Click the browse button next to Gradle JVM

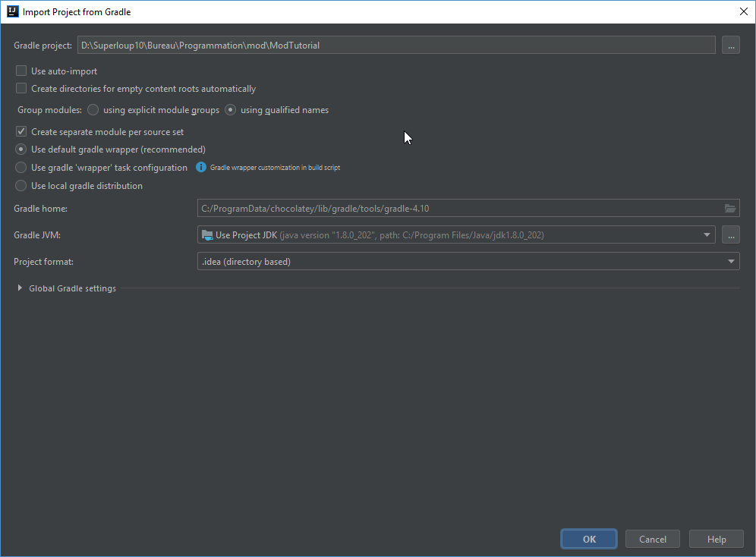click(731, 235)
